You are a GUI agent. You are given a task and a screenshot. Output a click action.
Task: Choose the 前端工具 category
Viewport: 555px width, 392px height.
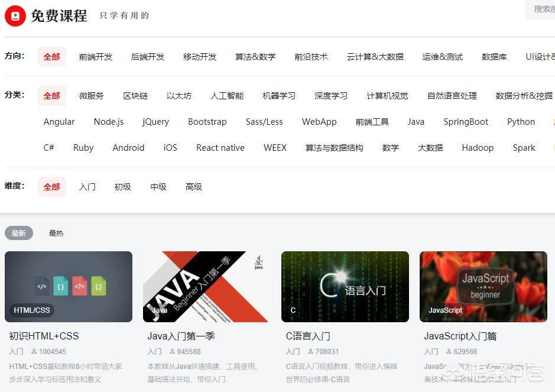pos(372,122)
